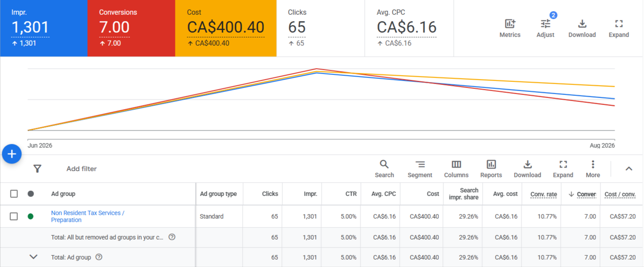Open table Search tool

coord(384,169)
